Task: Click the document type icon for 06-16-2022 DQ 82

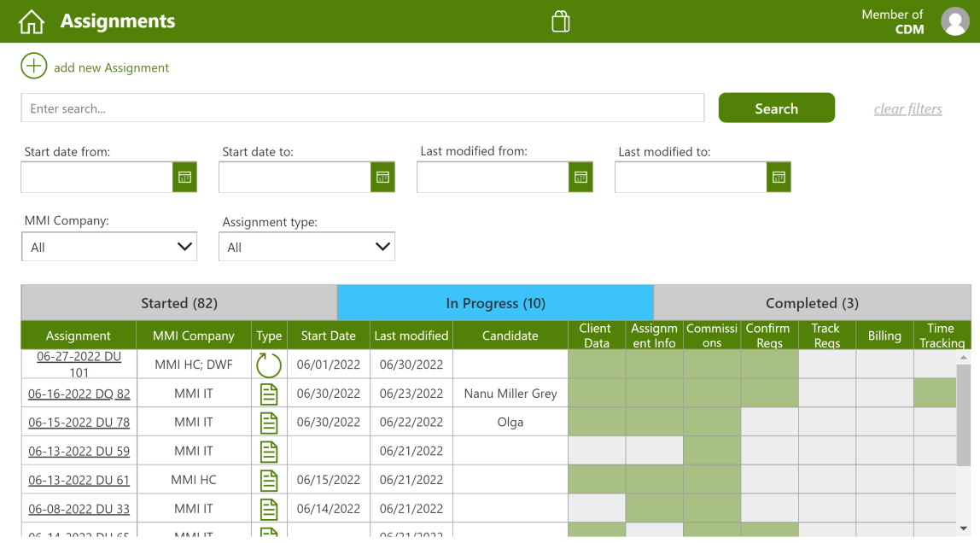Action: pos(269,394)
